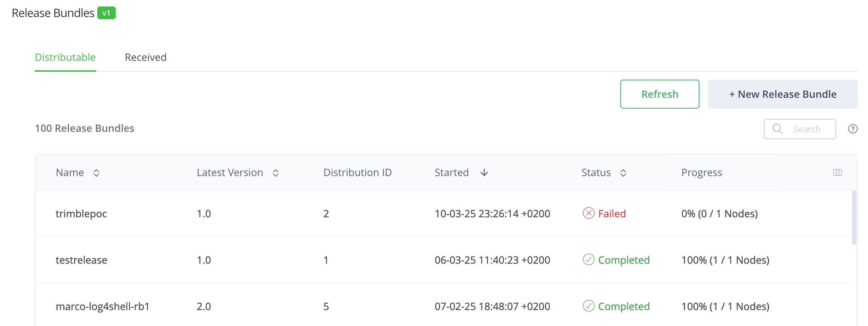Select the Distributable tab
The height and width of the screenshot is (326, 868).
pos(65,57)
